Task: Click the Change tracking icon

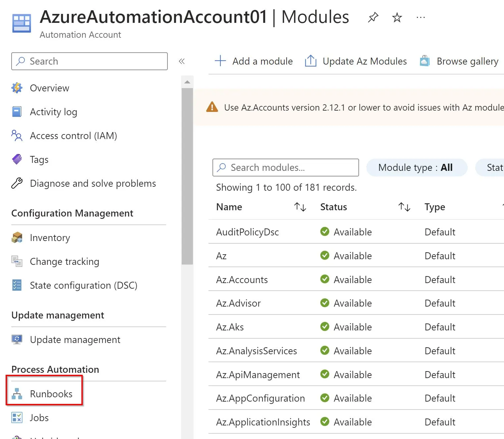Action: tap(17, 261)
